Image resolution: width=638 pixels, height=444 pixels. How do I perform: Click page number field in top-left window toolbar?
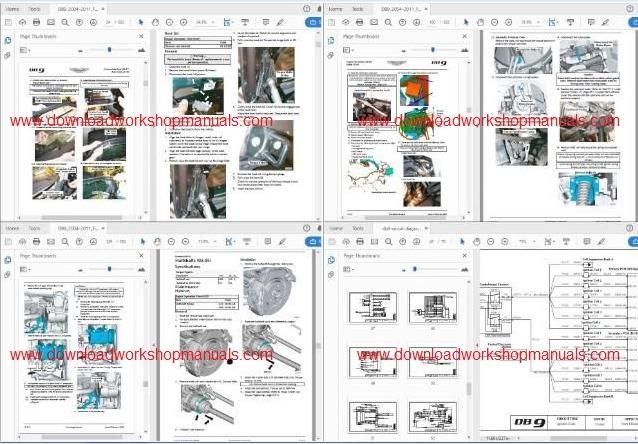click(x=109, y=22)
